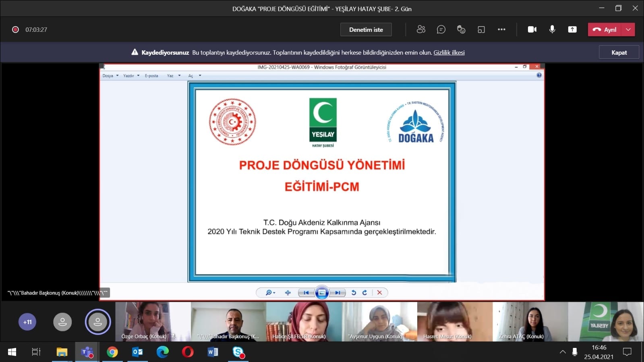This screenshot has width=644, height=362.
Task: Select the highlighted speaking participant avatar
Action: coord(97,322)
